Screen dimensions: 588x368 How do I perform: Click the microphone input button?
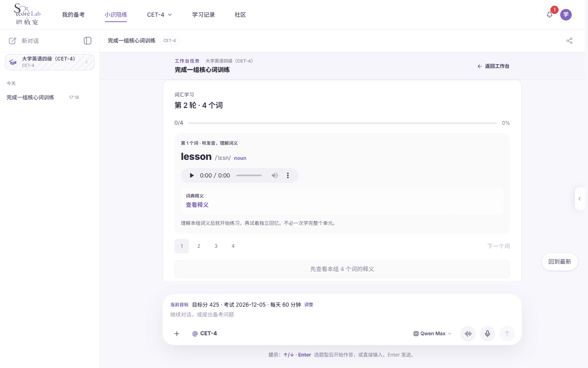(x=488, y=334)
